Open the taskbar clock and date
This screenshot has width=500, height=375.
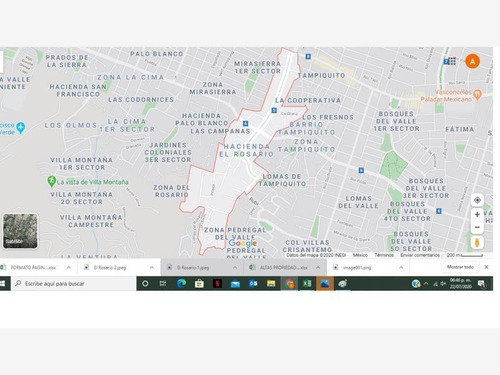pos(460,284)
